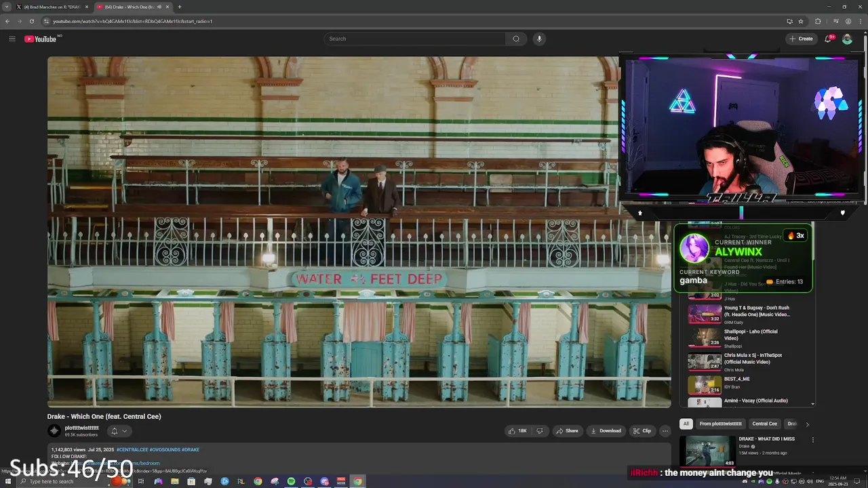Click the #CENTRALCEE hashtag

click(x=132, y=449)
